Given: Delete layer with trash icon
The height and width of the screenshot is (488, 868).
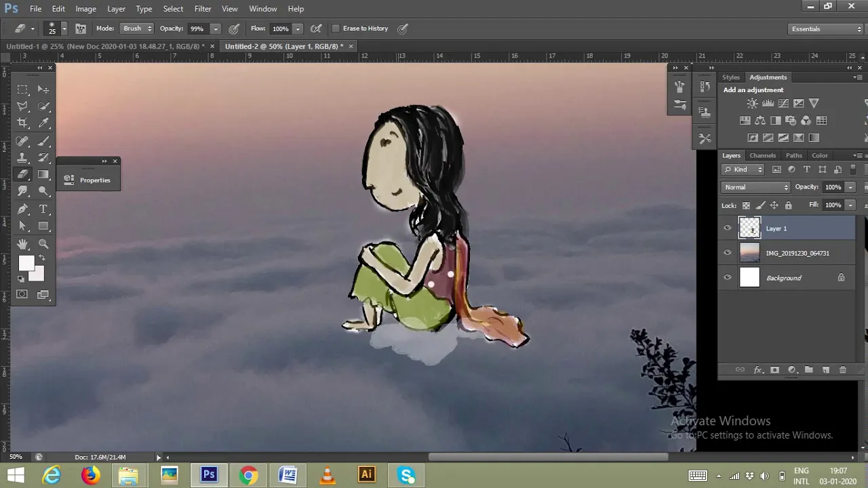Looking at the screenshot, I should pos(843,370).
